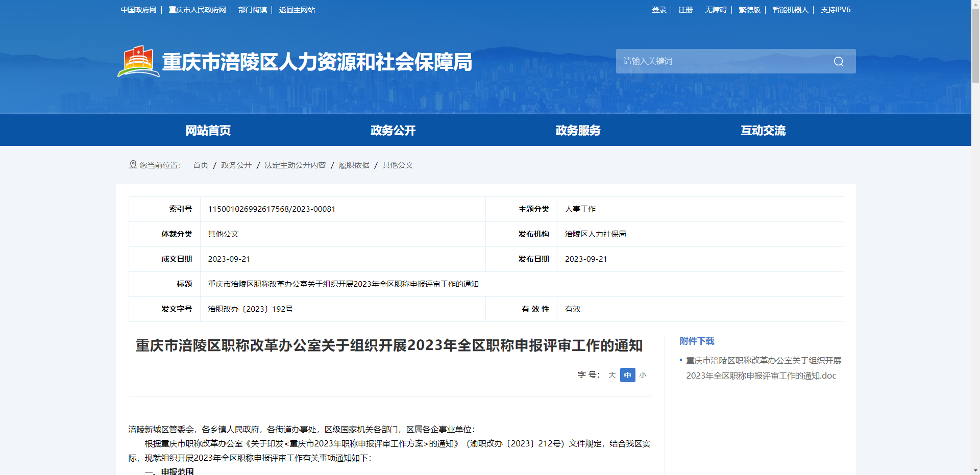This screenshot has width=980, height=475.
Task: Click the scrollbar down arrow
Action: 975,470
